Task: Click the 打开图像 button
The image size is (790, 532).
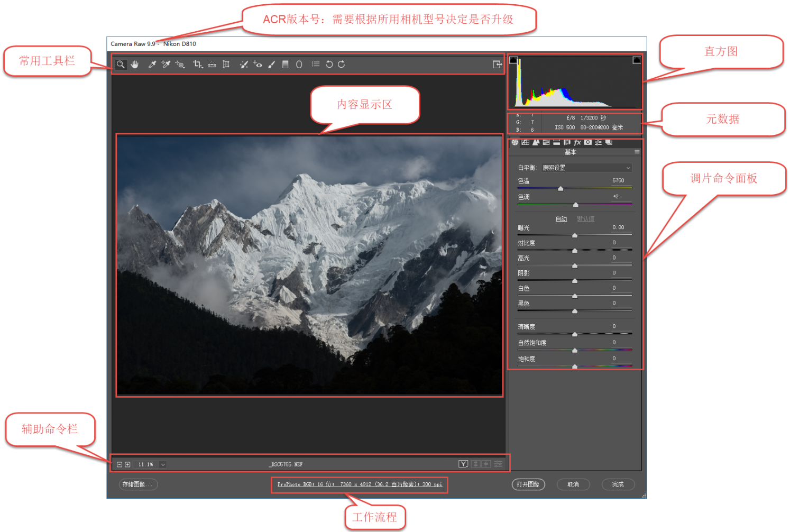Action: click(528, 484)
